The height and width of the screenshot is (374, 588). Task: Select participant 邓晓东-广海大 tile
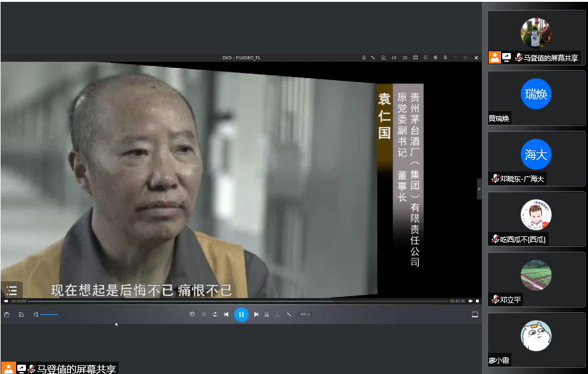coord(536,158)
